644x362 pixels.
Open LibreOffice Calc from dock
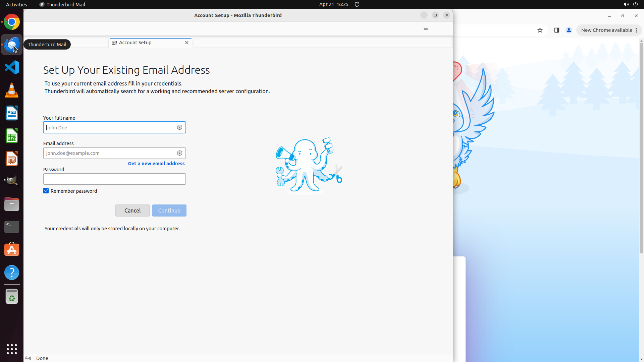(12, 136)
